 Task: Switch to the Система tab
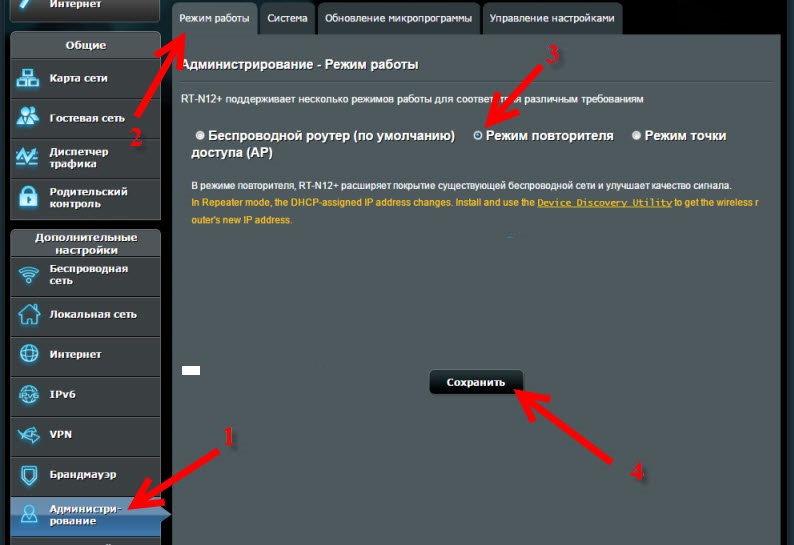pos(287,18)
